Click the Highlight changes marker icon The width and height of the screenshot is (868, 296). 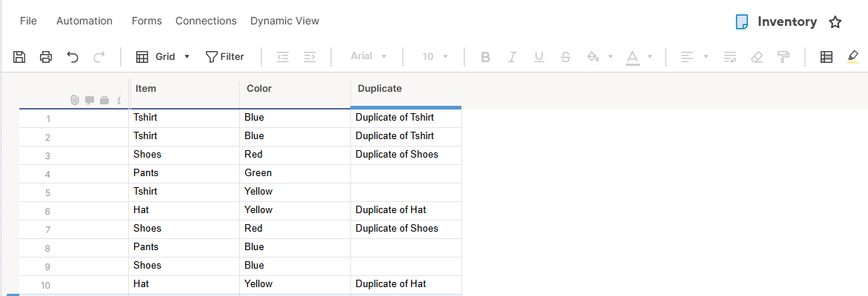pos(853,56)
